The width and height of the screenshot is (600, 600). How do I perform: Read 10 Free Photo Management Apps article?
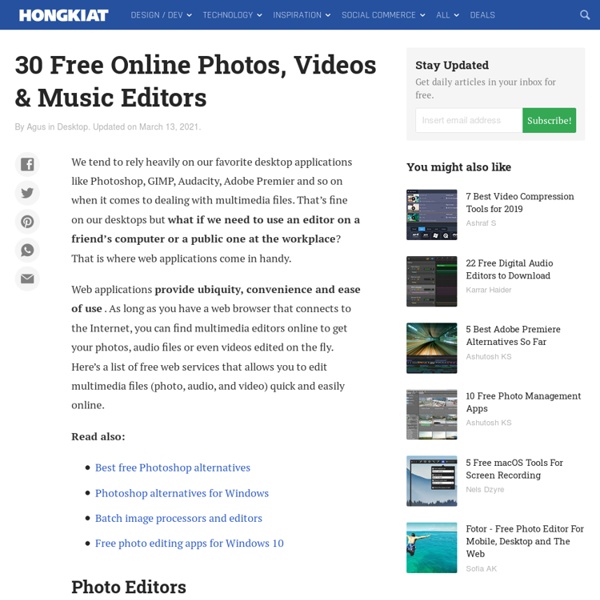point(523,402)
